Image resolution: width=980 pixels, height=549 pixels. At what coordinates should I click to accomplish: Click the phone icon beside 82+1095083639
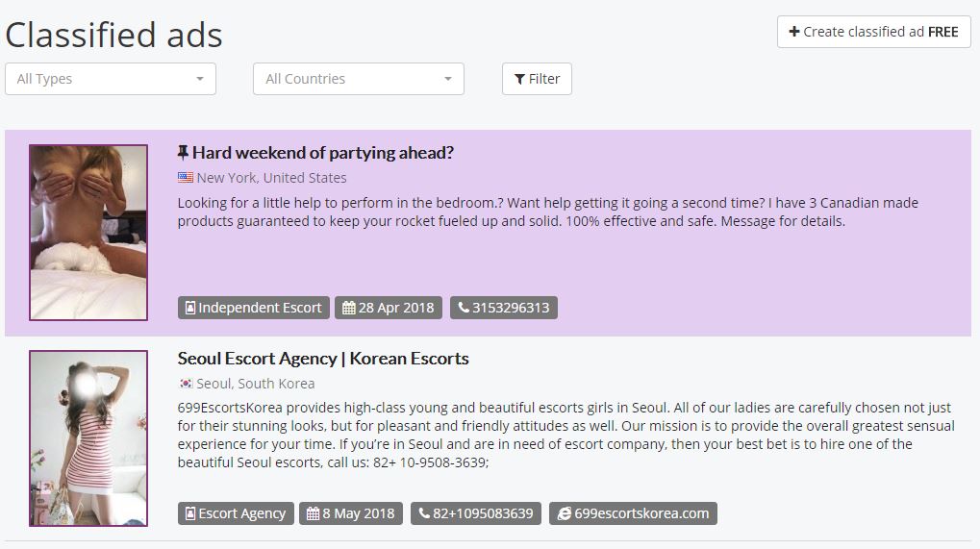424,513
